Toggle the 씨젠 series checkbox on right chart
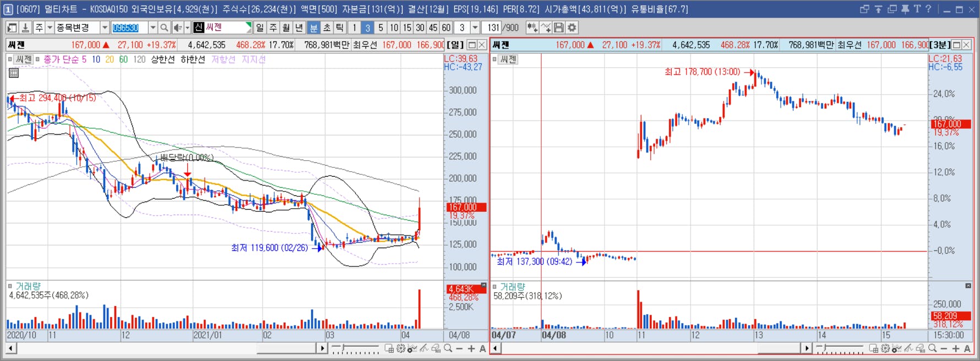The image size is (980, 361). [x=494, y=59]
